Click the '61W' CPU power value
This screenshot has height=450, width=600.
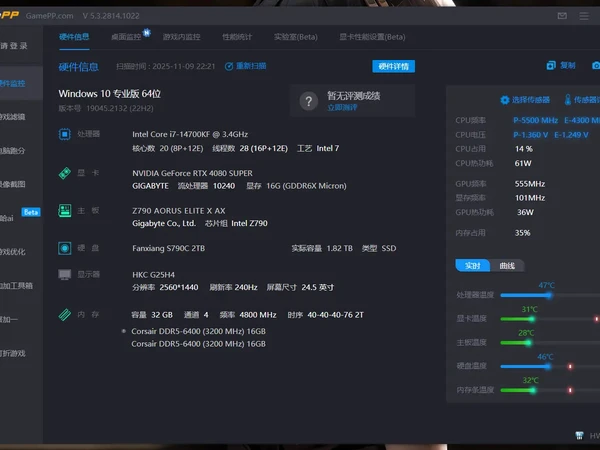click(523, 163)
